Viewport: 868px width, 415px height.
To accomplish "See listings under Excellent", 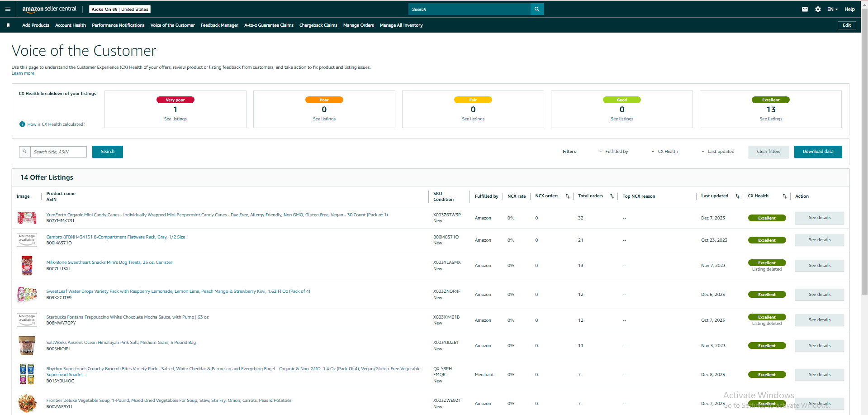I will 771,119.
